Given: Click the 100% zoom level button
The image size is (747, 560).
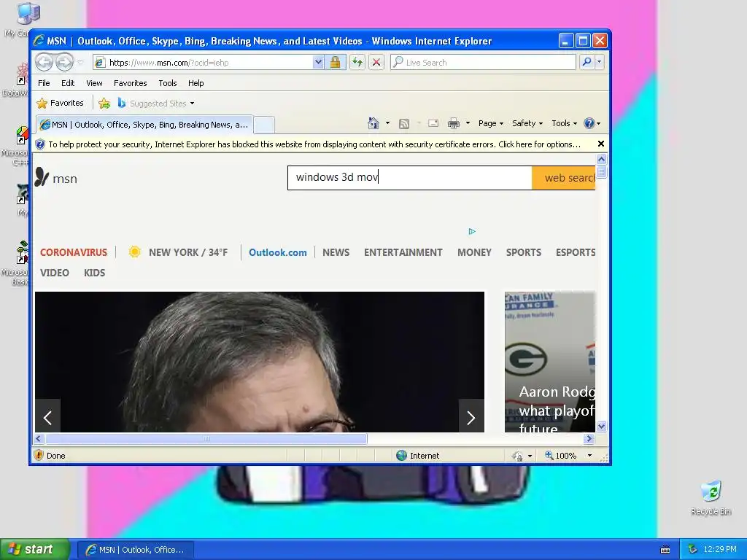Looking at the screenshot, I should 561,455.
